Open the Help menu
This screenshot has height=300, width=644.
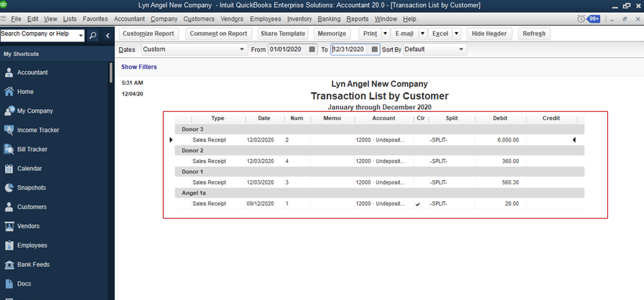click(409, 19)
